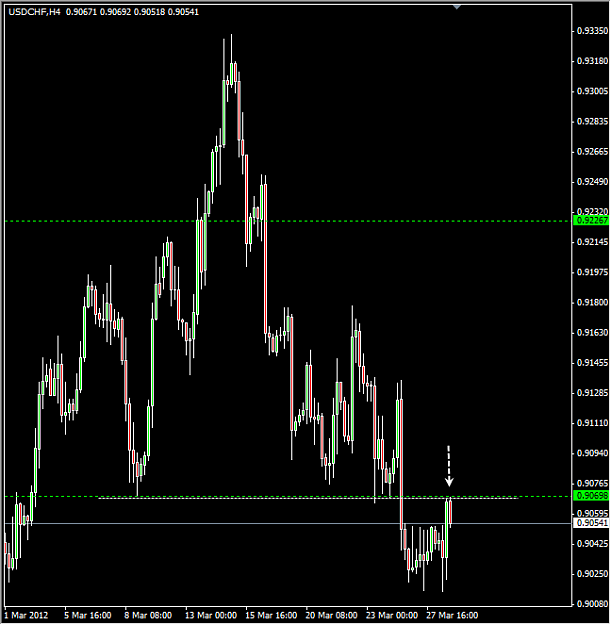Select the grey current bid price line
This screenshot has width=611, height=625.
tap(288, 523)
